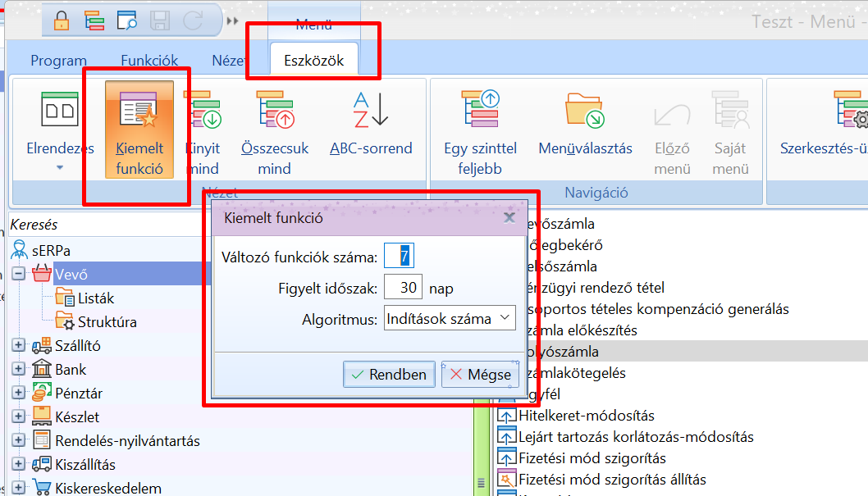Expand the Pénztár tree node
The width and height of the screenshot is (868, 496).
18,393
